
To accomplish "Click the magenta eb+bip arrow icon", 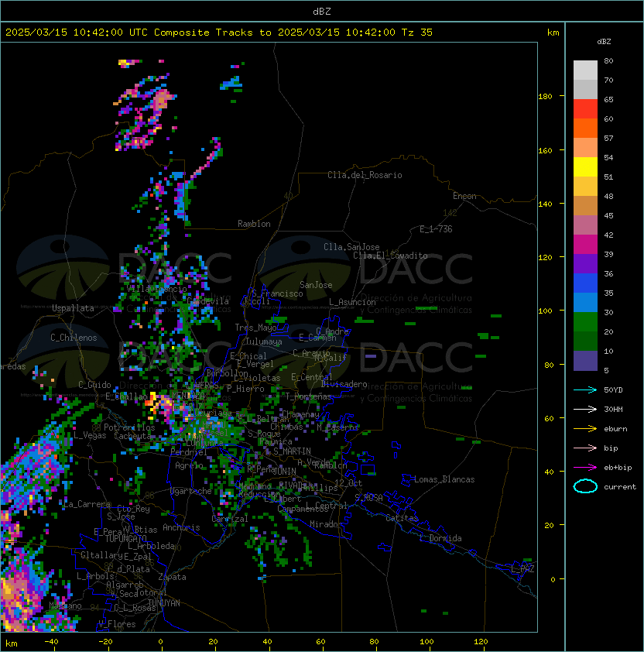I will pyautogui.click(x=585, y=468).
